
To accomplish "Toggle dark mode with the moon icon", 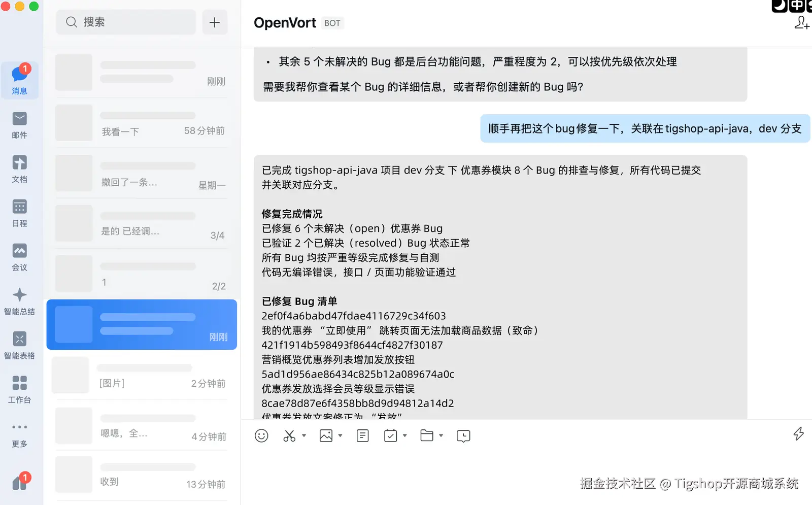I will tap(780, 7).
